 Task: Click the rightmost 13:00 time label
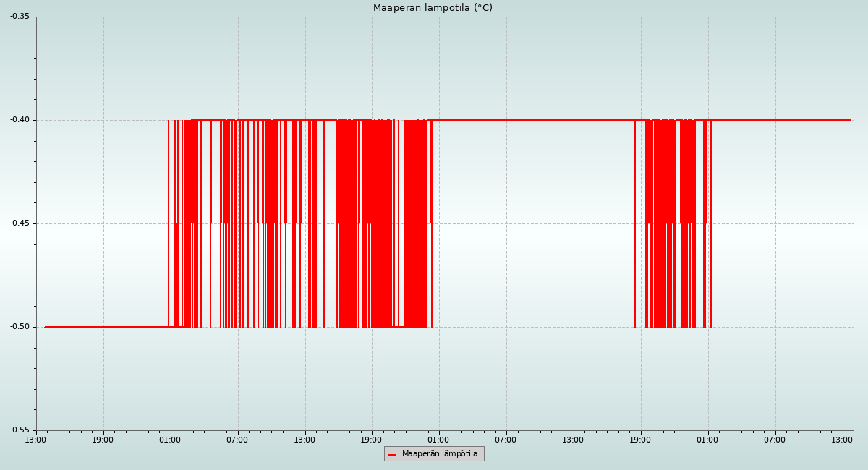click(x=842, y=440)
